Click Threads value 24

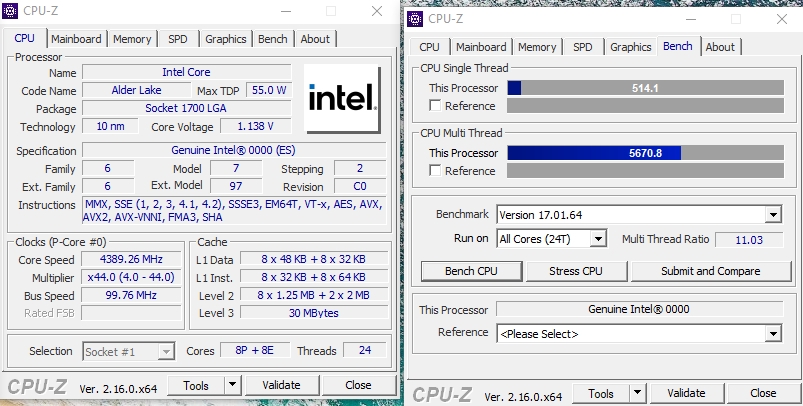pyautogui.click(x=365, y=350)
